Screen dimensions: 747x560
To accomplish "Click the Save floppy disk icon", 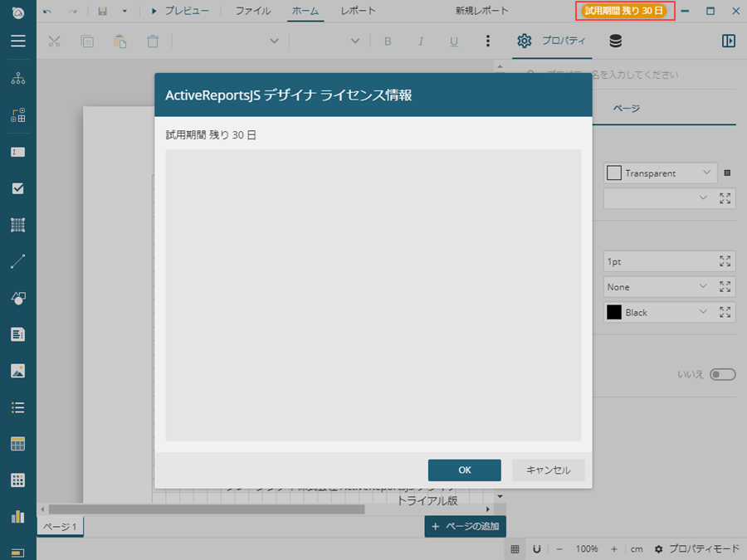I will (x=102, y=11).
